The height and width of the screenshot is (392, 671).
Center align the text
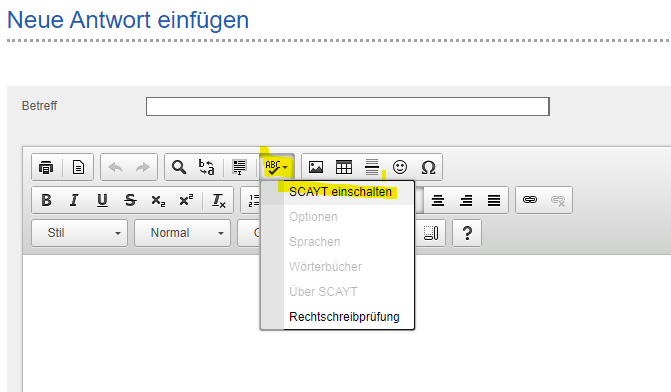438,200
